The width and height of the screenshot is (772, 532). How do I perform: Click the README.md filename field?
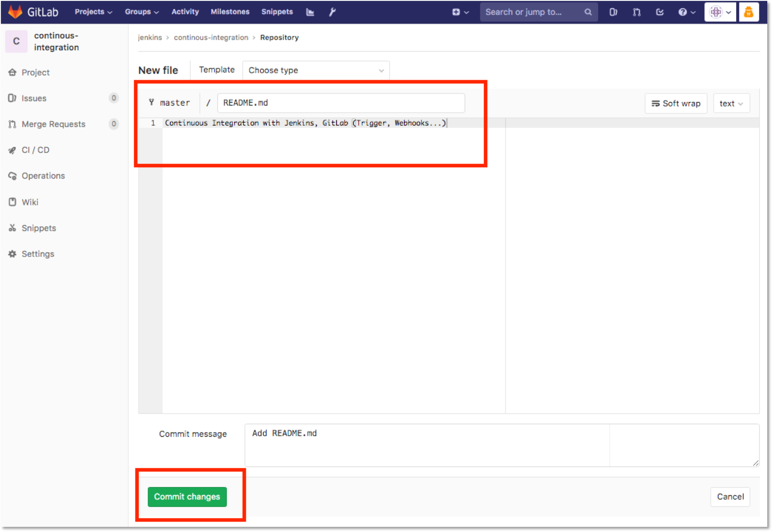tap(341, 103)
